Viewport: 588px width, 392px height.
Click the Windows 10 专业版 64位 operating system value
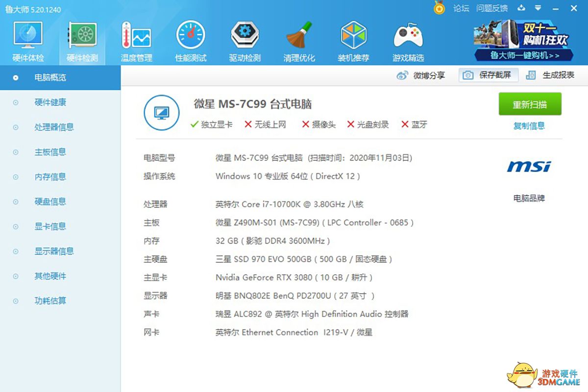[288, 176]
